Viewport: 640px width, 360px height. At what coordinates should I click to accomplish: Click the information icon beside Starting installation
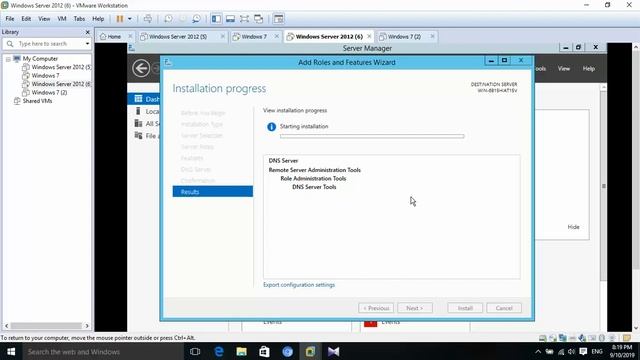click(x=271, y=127)
